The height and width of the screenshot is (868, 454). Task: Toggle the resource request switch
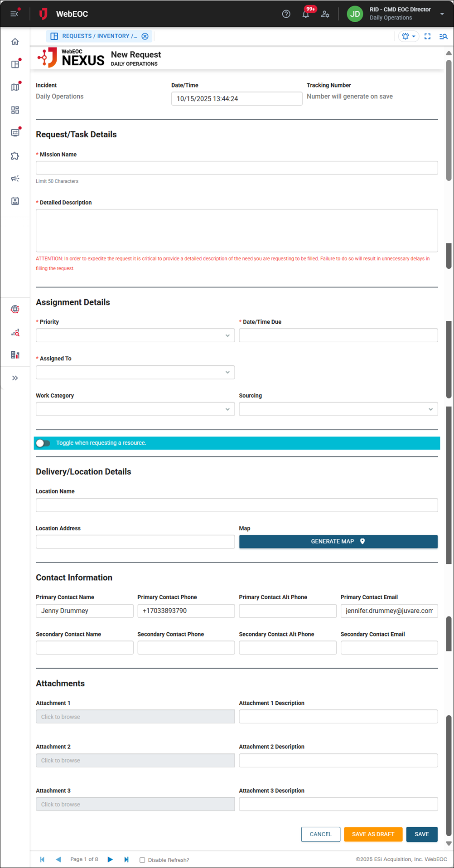(43, 443)
